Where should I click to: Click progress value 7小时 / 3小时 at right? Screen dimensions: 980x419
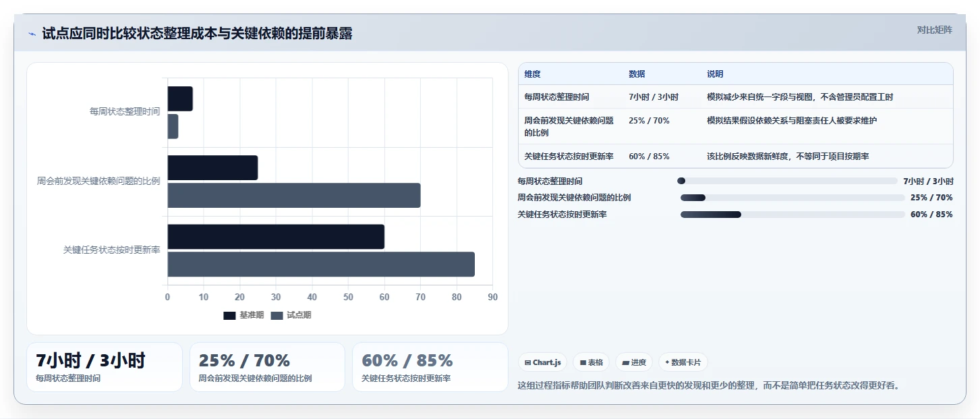928,181
